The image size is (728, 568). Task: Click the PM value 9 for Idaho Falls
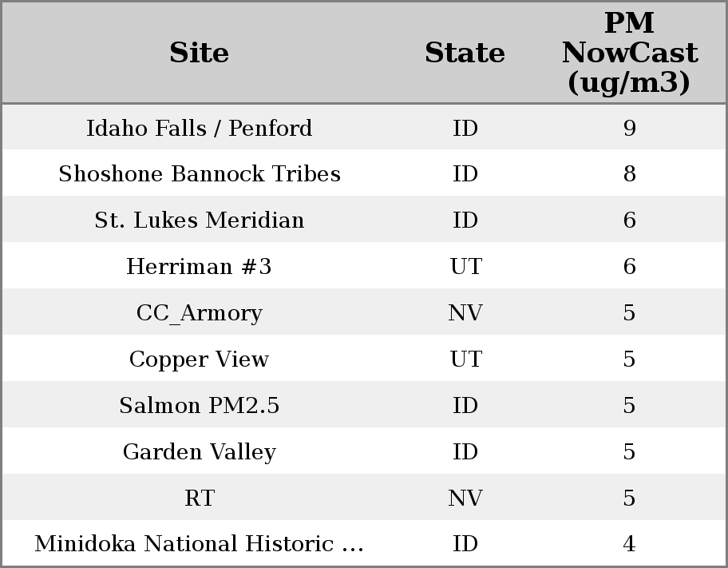point(629,128)
